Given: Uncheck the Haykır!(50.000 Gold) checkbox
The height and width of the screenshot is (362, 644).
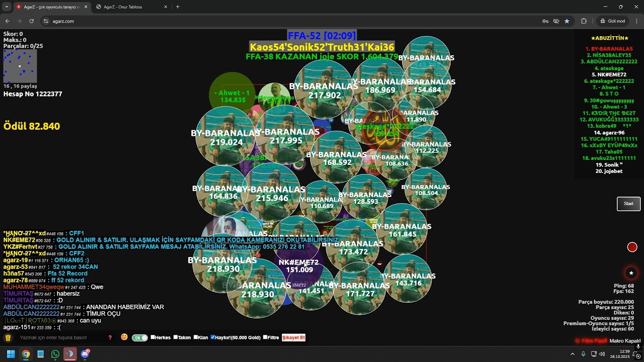Looking at the screenshot, I should pyautogui.click(x=212, y=337).
